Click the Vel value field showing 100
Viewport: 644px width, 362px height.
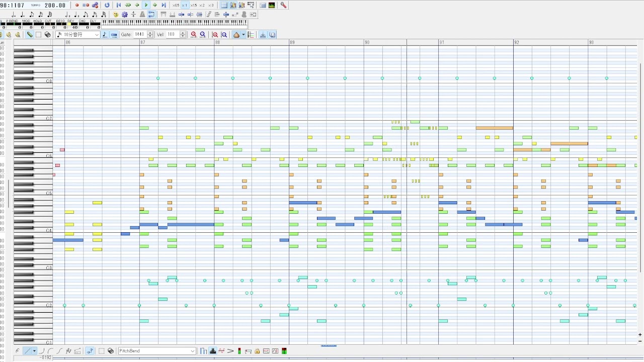click(172, 35)
